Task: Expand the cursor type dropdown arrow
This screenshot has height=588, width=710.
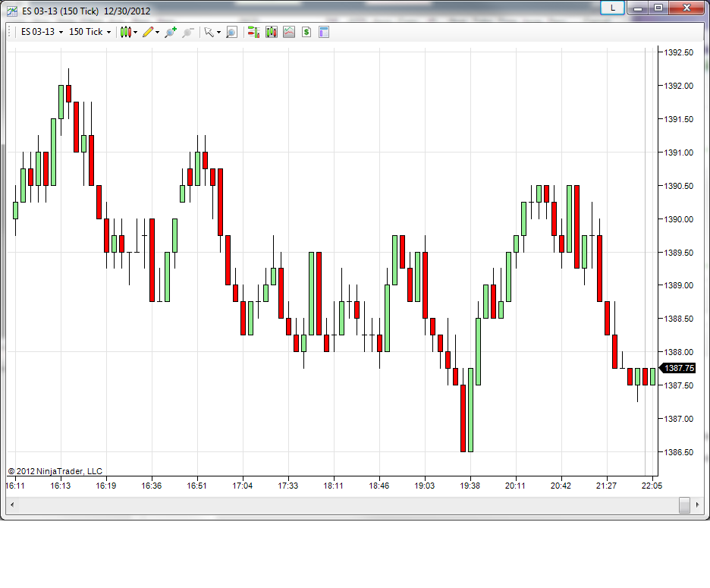Action: point(218,32)
